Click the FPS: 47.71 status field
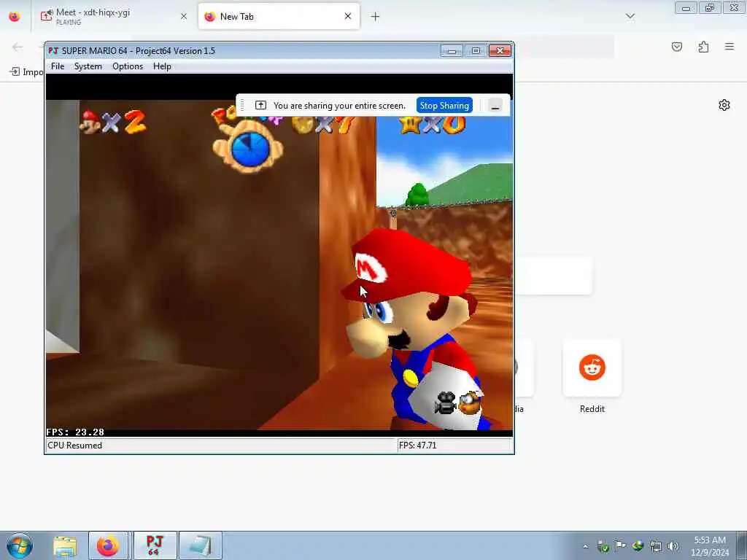The height and width of the screenshot is (560, 747). pyautogui.click(x=454, y=446)
